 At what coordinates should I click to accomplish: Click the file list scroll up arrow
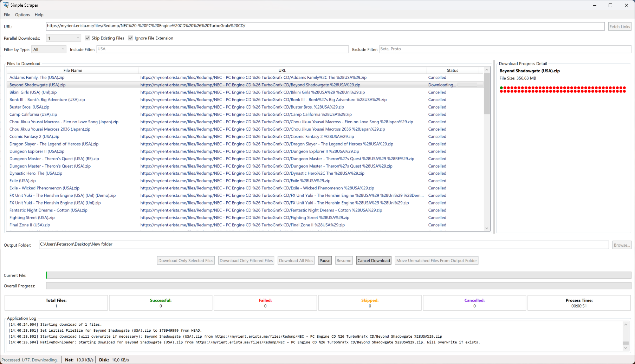point(487,70)
